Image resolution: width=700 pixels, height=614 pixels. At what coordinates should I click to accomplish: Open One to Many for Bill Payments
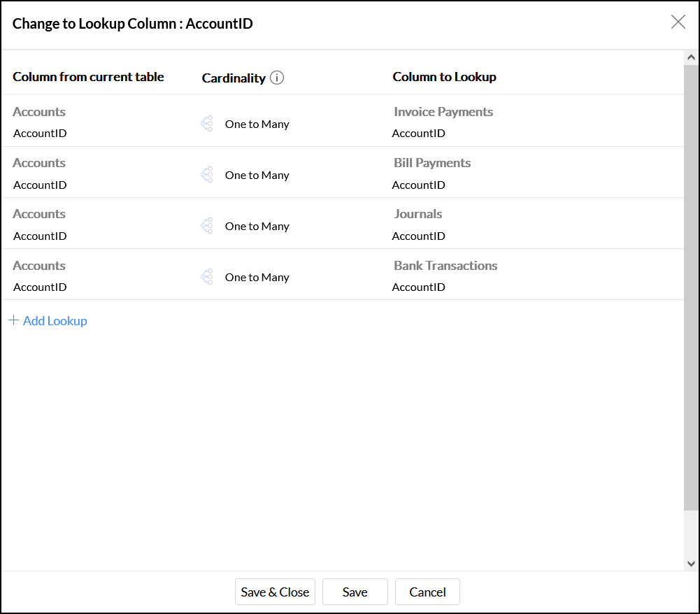pos(257,175)
